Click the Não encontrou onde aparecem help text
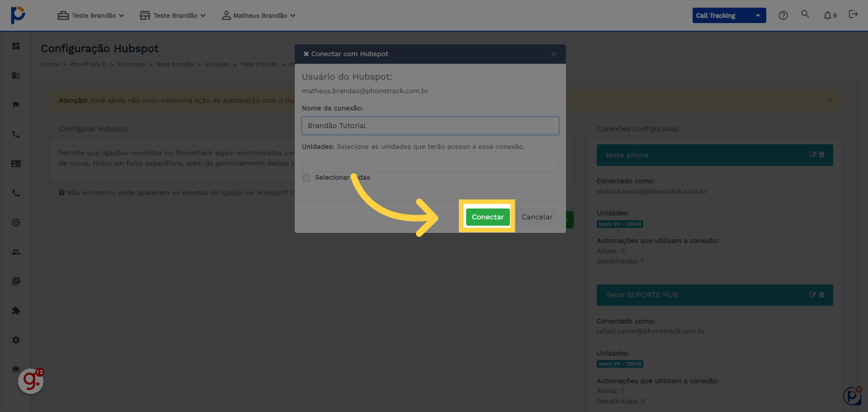This screenshot has height=412, width=868. click(x=177, y=193)
